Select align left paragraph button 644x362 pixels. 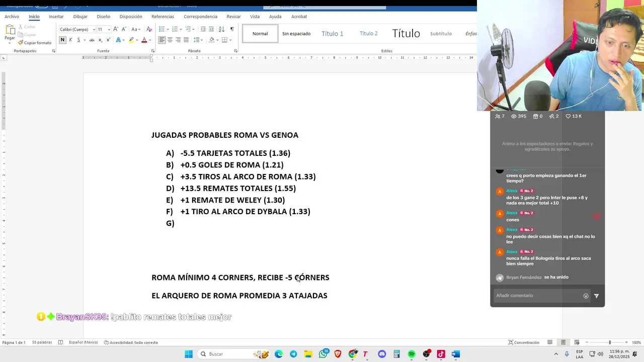coord(162,40)
